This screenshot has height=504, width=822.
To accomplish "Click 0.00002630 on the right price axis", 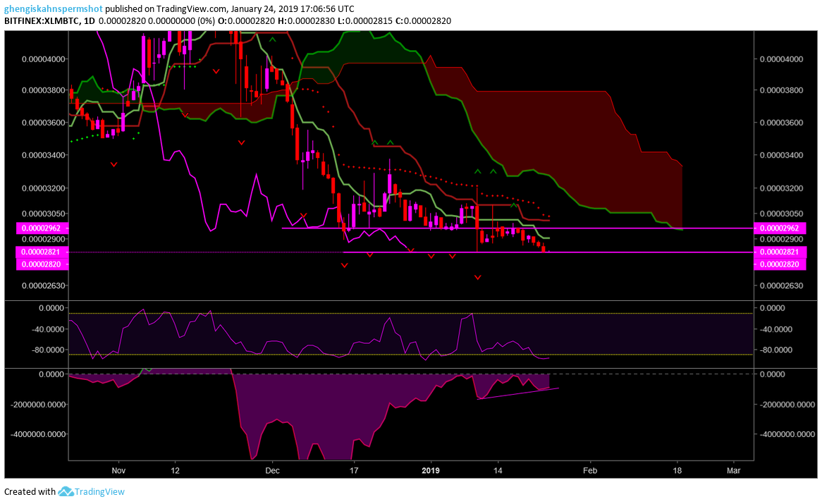I will [782, 286].
